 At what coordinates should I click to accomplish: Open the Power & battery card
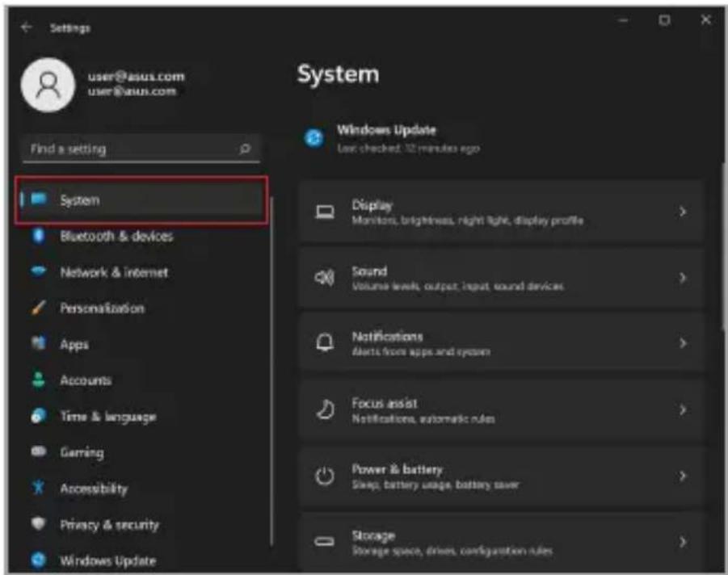tap(501, 476)
